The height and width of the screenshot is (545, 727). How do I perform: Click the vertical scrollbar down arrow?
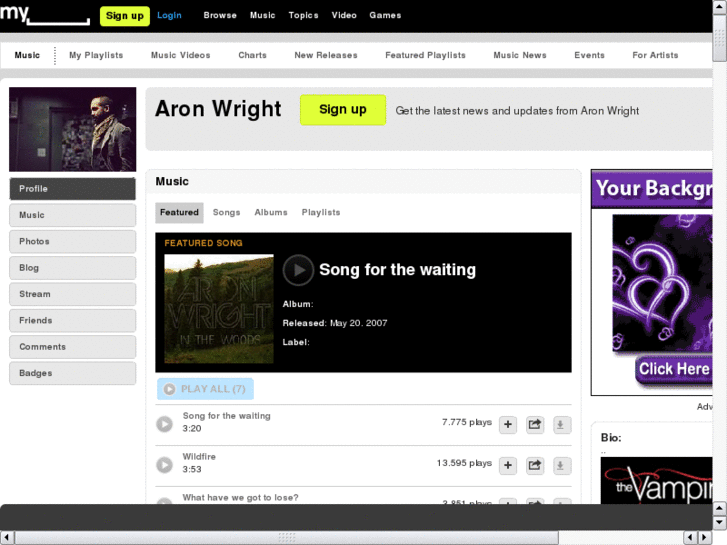click(719, 522)
